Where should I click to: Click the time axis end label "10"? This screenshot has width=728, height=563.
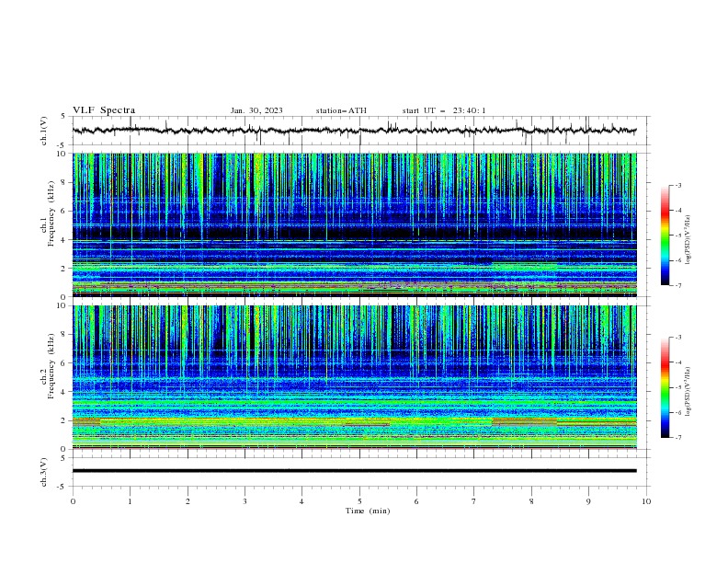click(x=646, y=501)
